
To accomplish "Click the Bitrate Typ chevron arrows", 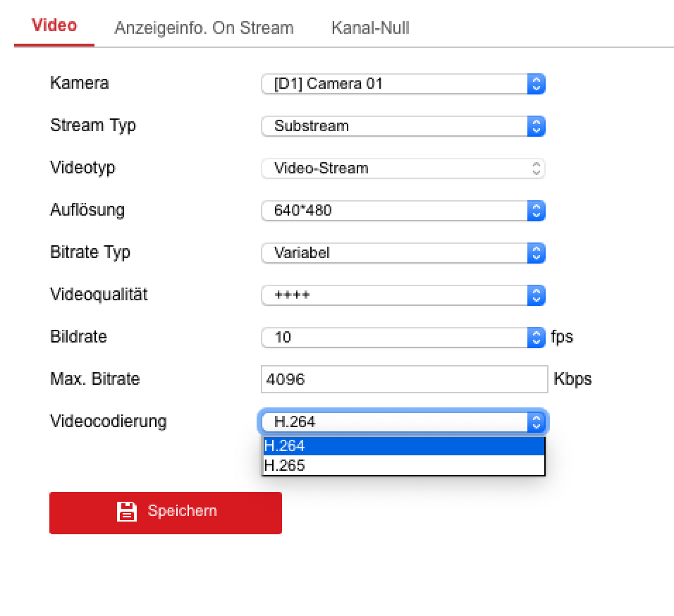I will tap(537, 253).
